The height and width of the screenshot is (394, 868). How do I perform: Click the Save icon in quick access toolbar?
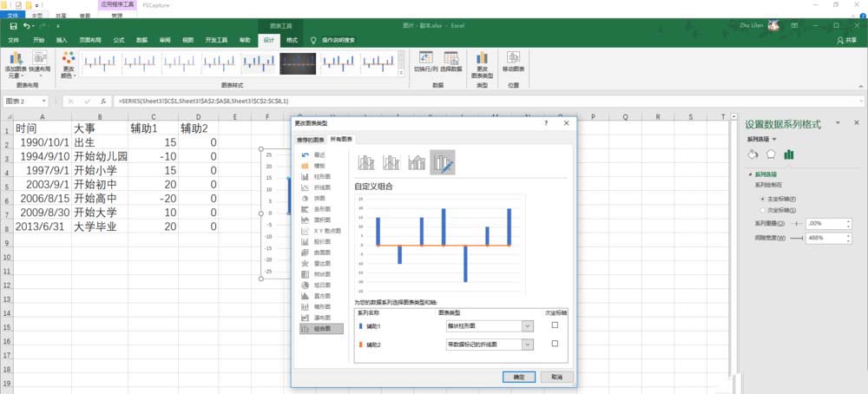pyautogui.click(x=13, y=26)
